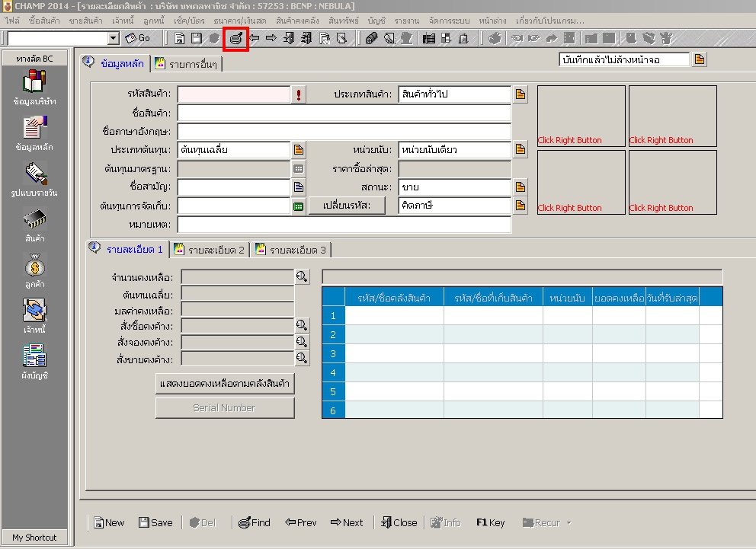Focus the ชื่อภาษาอังกฤษ input field
Image resolution: width=756 pixels, height=549 pixels.
pyautogui.click(x=344, y=132)
